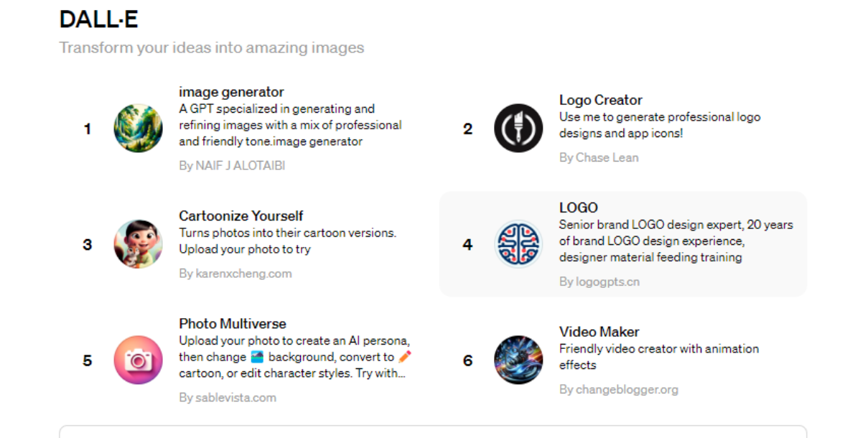This screenshot has height=438, width=868.
Task: Click the Photo Multiverse pink camera icon
Action: tap(139, 360)
